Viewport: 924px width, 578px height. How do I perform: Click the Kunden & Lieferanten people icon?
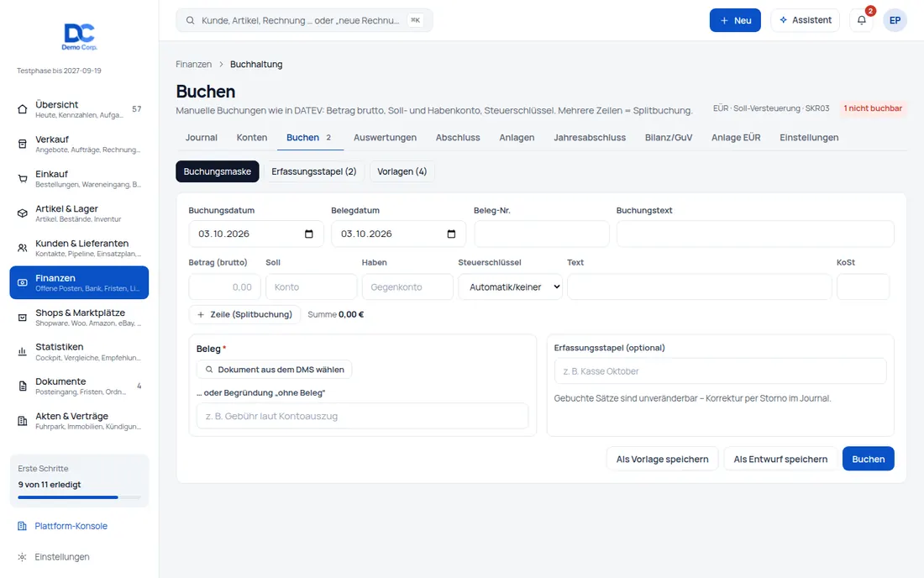23,248
